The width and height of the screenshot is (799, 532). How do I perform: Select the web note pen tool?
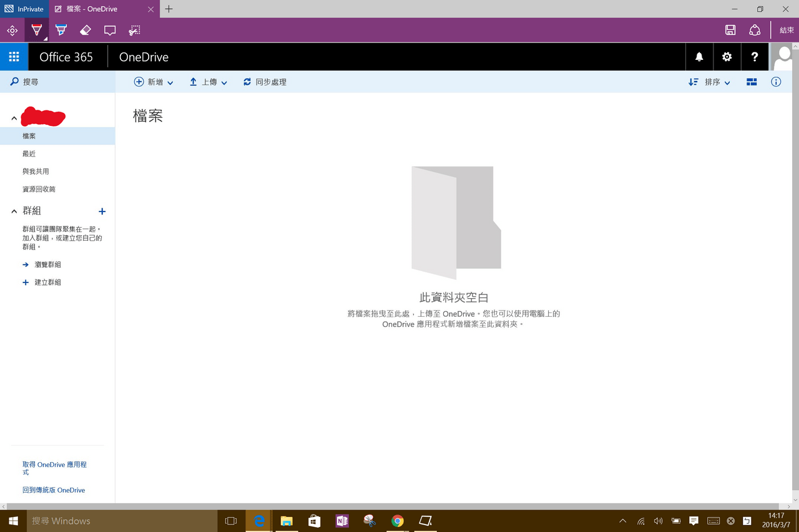pyautogui.click(x=37, y=30)
